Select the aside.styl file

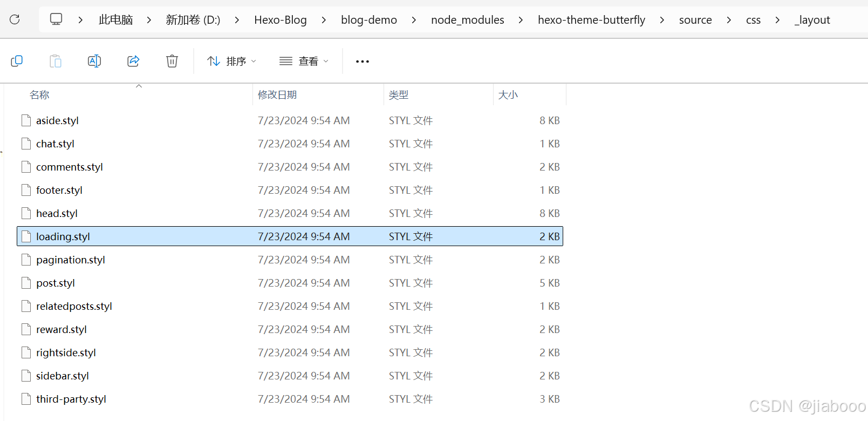(290, 120)
